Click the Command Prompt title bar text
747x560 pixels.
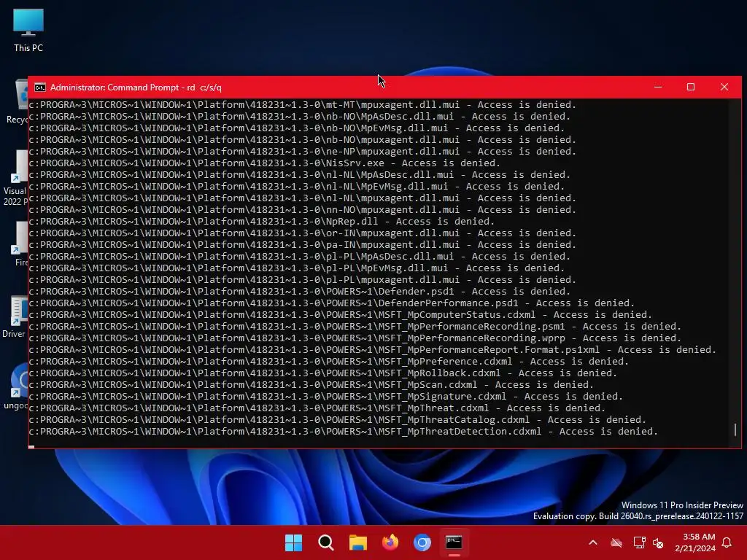(136, 87)
